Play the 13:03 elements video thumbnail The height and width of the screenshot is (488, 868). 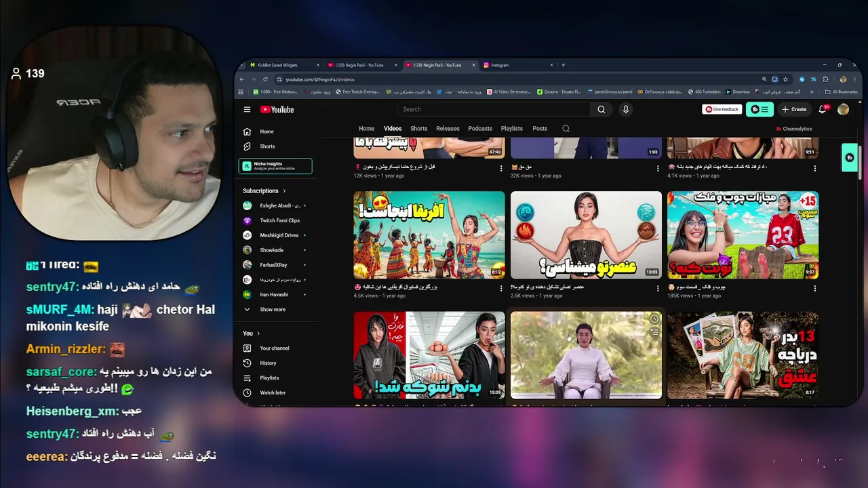(586, 235)
